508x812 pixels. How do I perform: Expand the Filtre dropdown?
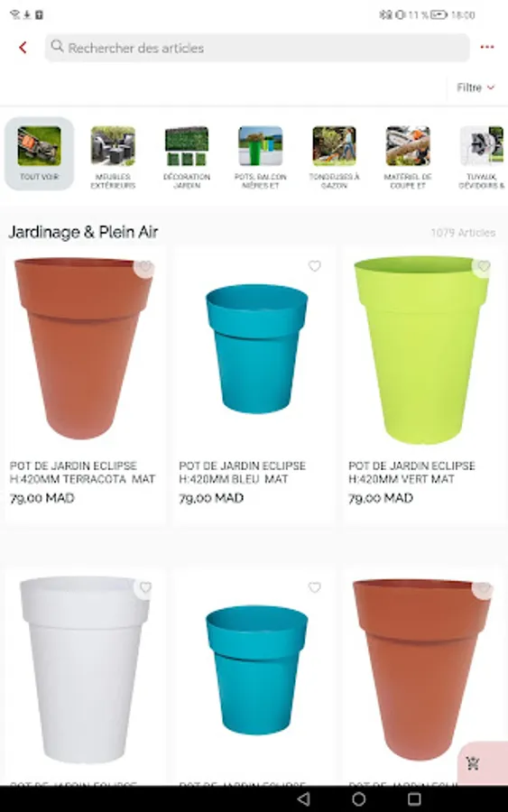tap(476, 88)
